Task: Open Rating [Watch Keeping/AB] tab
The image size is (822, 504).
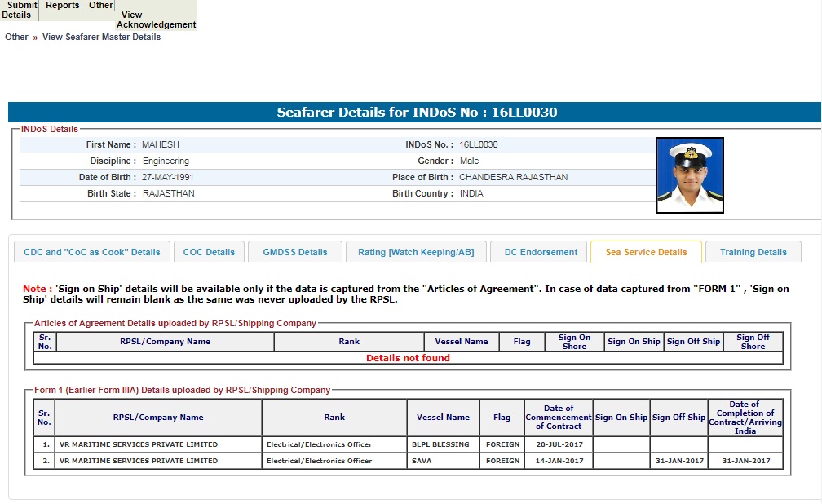Action: point(416,252)
